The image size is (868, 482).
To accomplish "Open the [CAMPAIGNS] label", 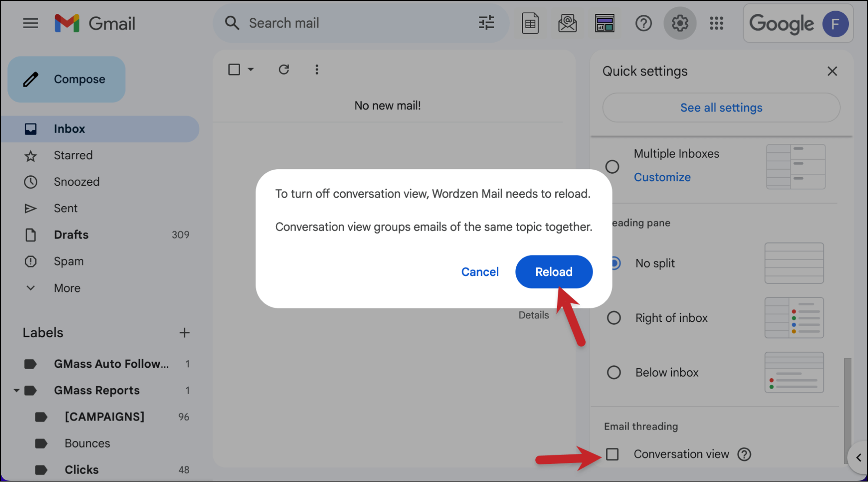I will [104, 417].
